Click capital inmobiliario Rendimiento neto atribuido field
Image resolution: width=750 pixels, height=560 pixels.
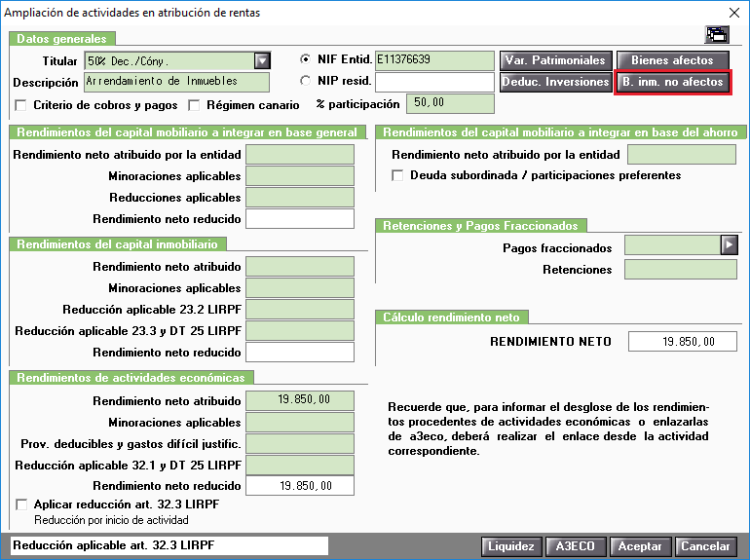point(300,267)
